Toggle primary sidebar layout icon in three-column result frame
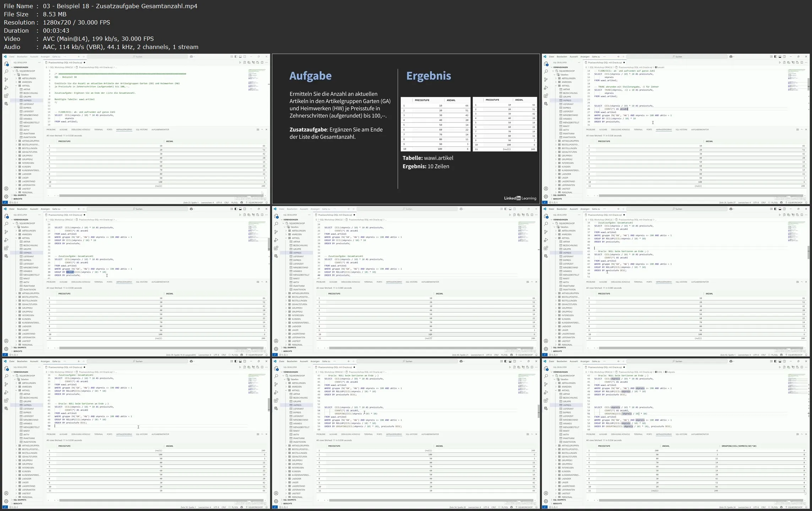Viewport: 812px width, 511px height. (x=775, y=361)
